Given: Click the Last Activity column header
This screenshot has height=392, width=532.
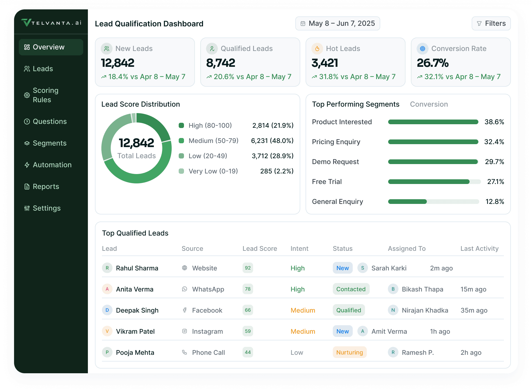Looking at the screenshot, I should tap(479, 248).
